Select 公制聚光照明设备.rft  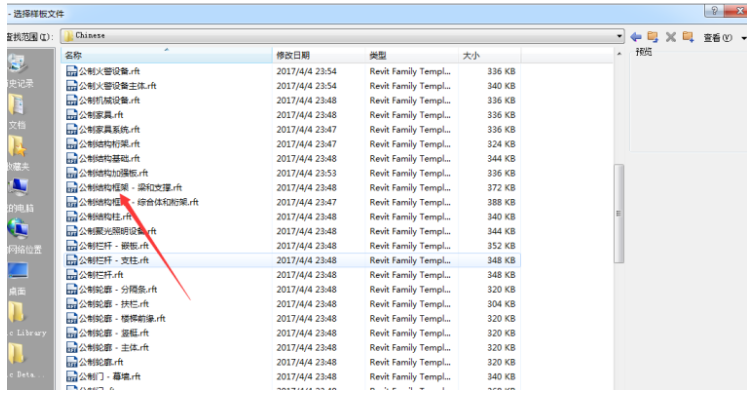coord(117,231)
